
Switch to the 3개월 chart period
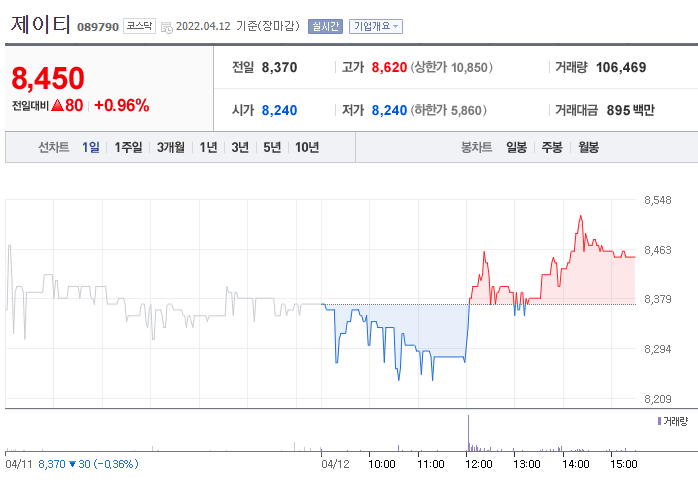pyautogui.click(x=170, y=147)
